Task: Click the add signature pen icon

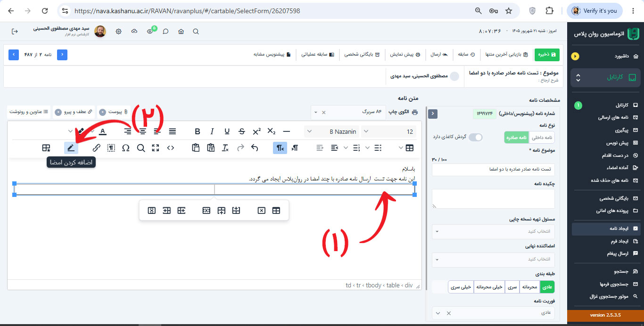Action: [x=71, y=148]
